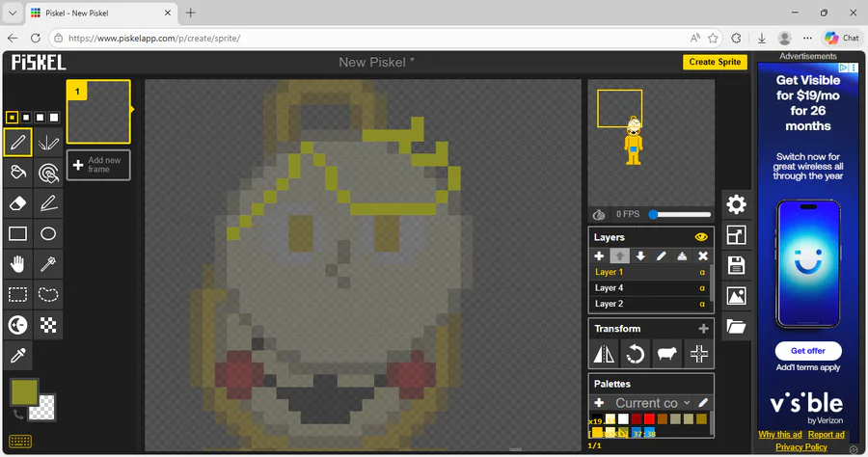Toggle layer preview eye icon
Image resolution: width=868 pixels, height=457 pixels.
click(x=701, y=237)
